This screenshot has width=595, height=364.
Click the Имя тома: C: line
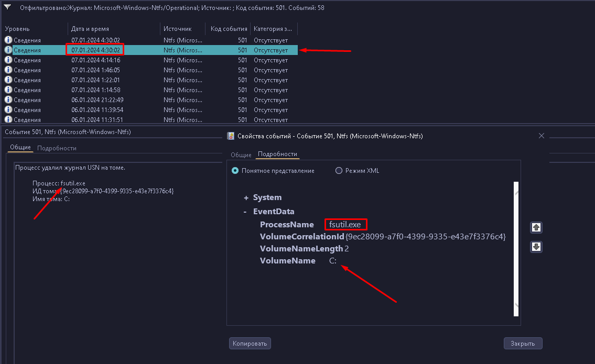(51, 199)
